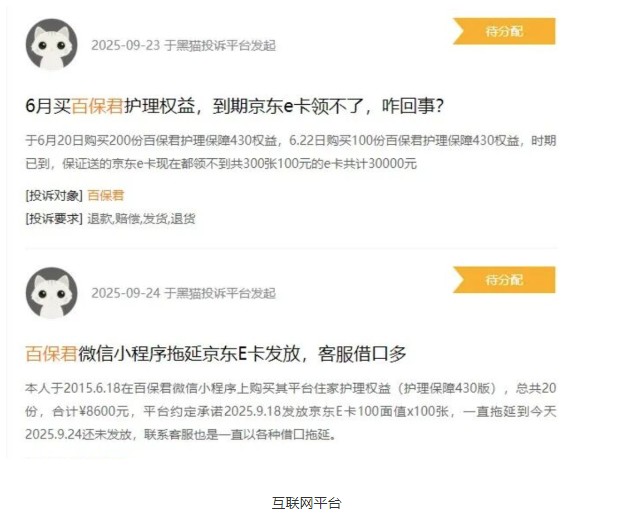Click second complaint description about 护理保障430版

pyautogui.click(x=291, y=411)
